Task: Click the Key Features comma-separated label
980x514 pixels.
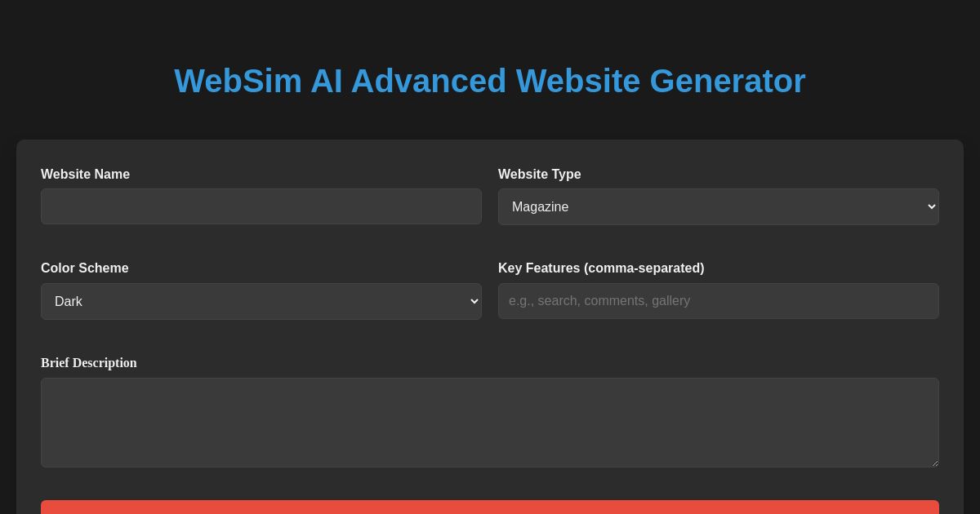Action: [x=601, y=268]
